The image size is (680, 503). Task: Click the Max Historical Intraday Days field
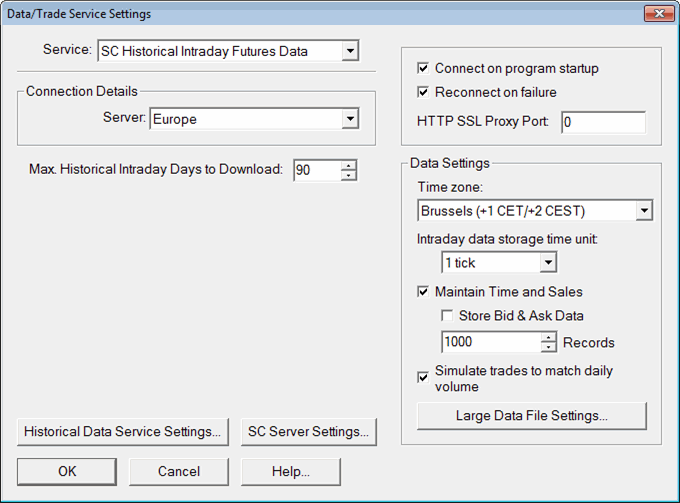316,171
